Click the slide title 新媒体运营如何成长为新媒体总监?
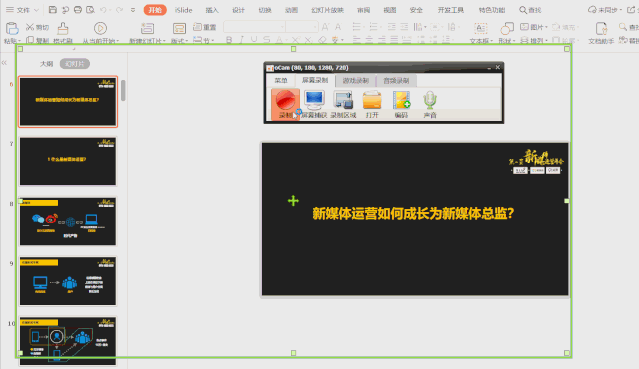The width and height of the screenshot is (639, 369). tap(413, 213)
